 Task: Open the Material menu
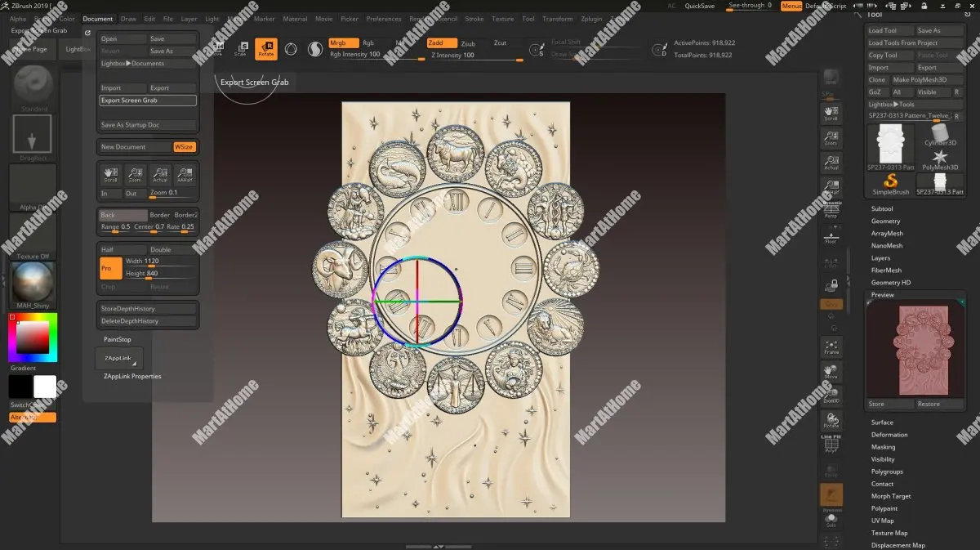click(x=295, y=19)
